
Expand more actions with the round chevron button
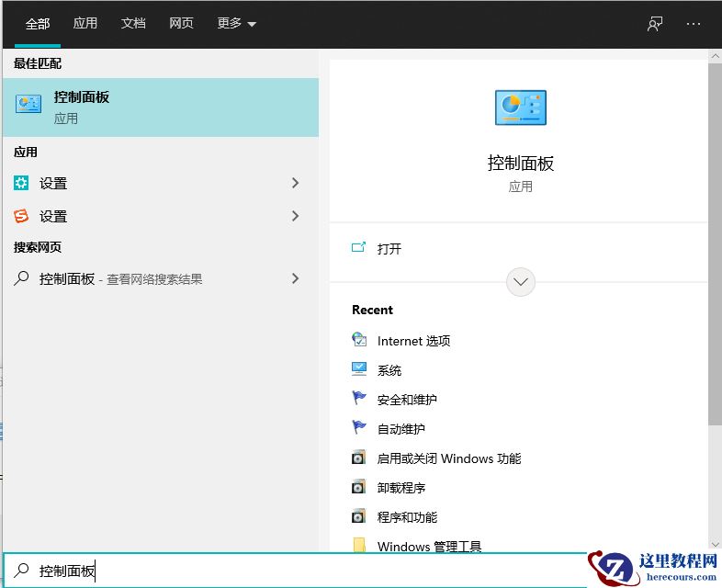pyautogui.click(x=520, y=282)
